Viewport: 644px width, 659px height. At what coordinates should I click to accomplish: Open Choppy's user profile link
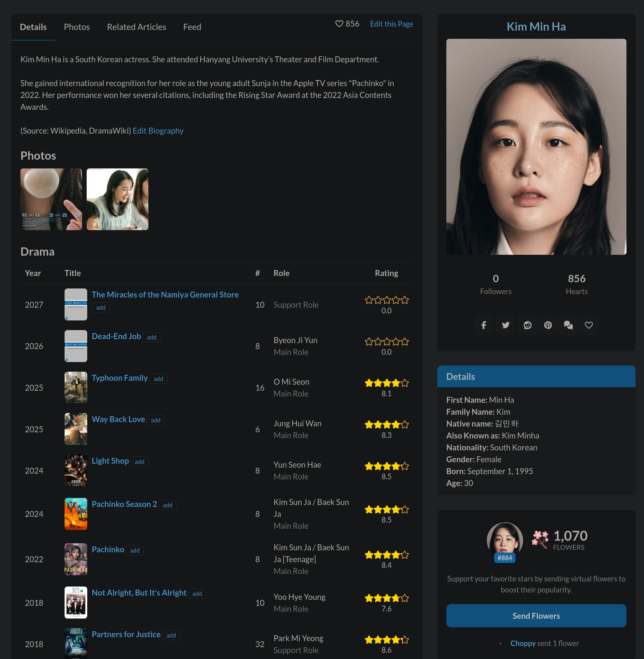point(523,643)
